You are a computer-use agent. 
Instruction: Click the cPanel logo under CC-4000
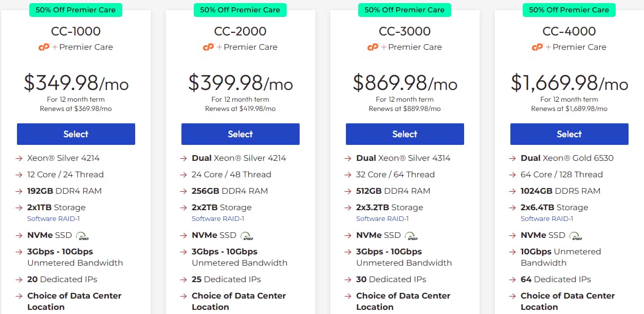[537, 47]
